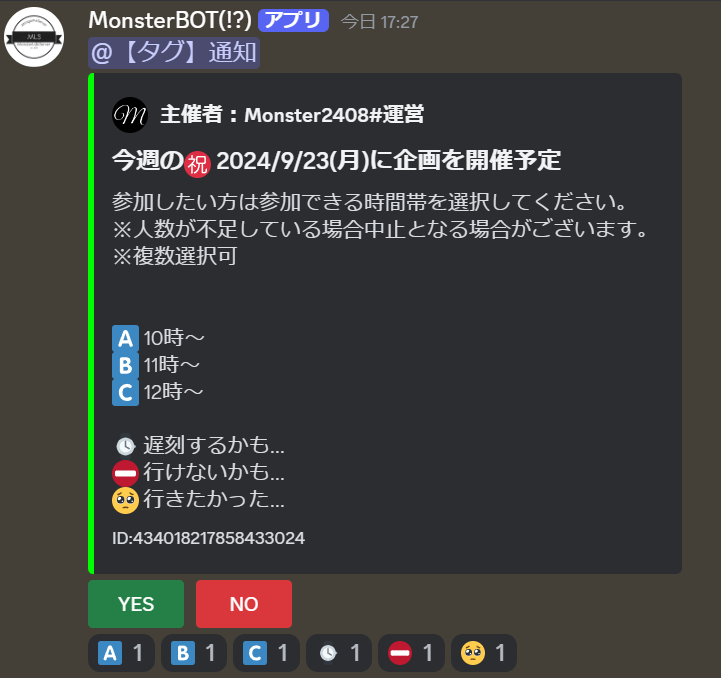721x678 pixels.
Task: Click the MonsterBOT(!?) username
Action: 170,21
